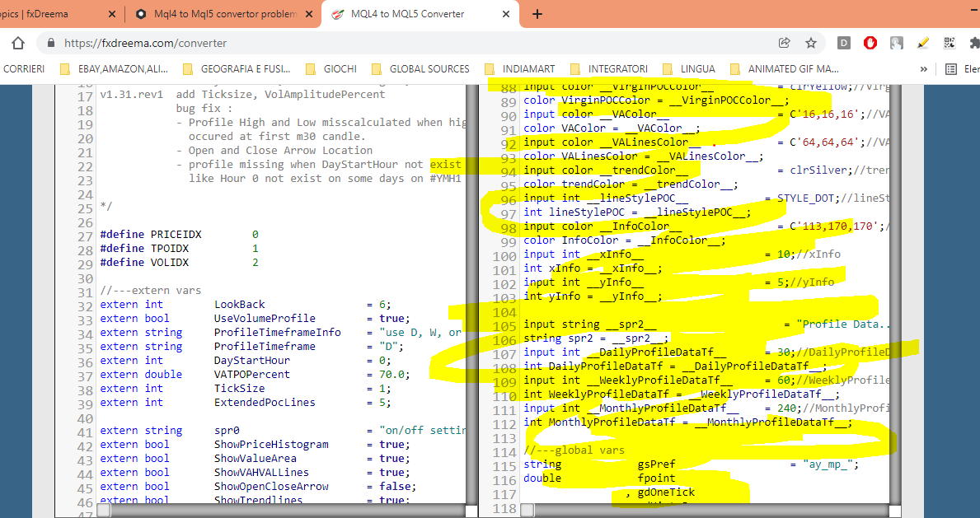This screenshot has height=518, width=980.
Task: Click 'ExtendedPocLines' in the left code panel
Action: pos(265,403)
